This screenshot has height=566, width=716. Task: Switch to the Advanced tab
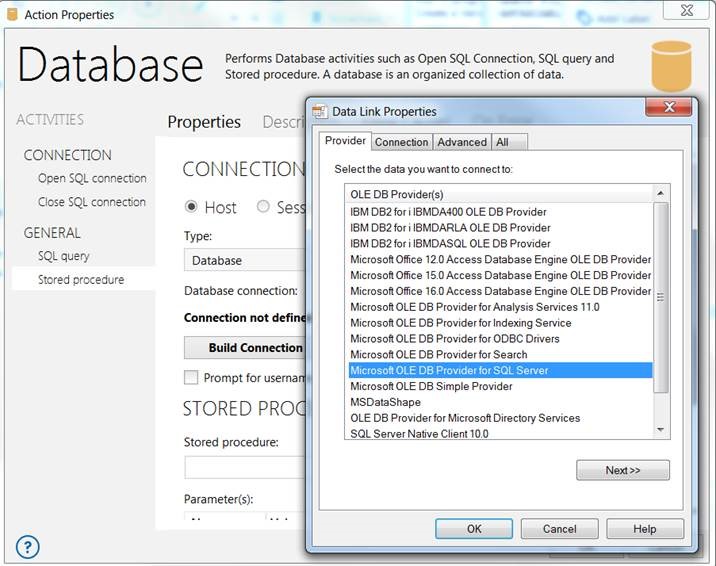pyautogui.click(x=462, y=142)
